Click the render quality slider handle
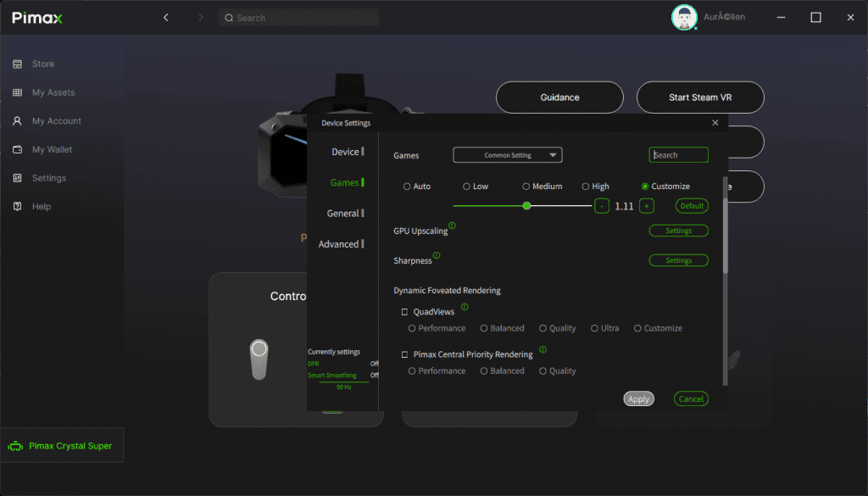The image size is (868, 496). pyautogui.click(x=526, y=206)
